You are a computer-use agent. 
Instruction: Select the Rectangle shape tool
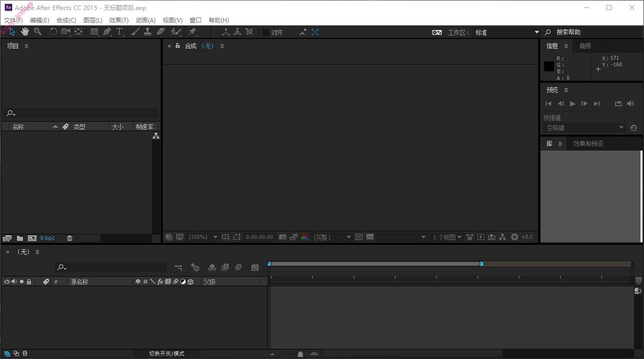coord(94,32)
